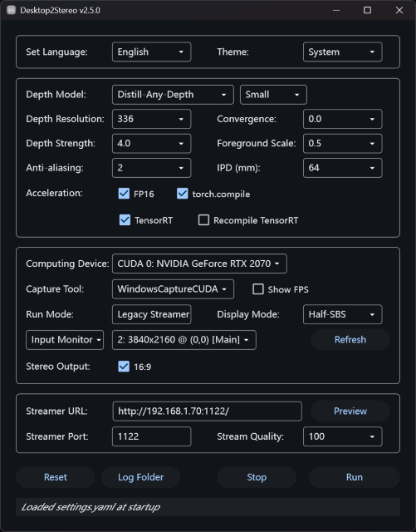The height and width of the screenshot is (532, 416).
Task: Enable the Show FPS checkbox
Action: coord(258,289)
